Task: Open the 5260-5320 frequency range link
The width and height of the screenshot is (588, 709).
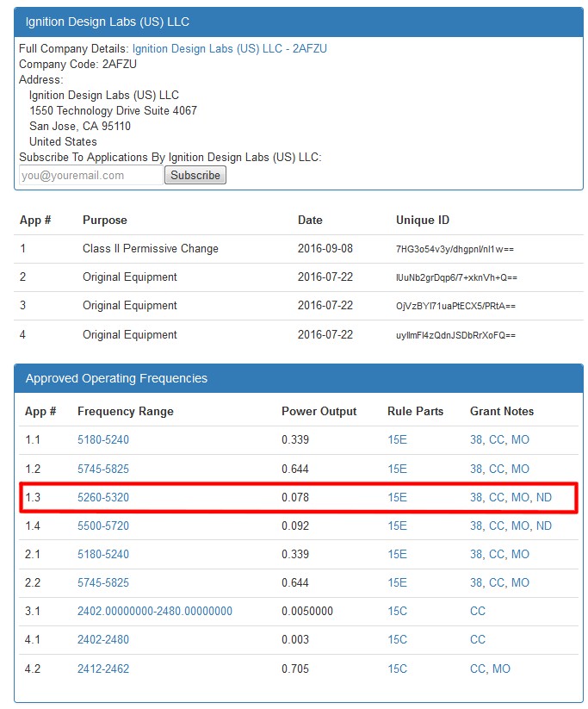Action: (x=103, y=497)
